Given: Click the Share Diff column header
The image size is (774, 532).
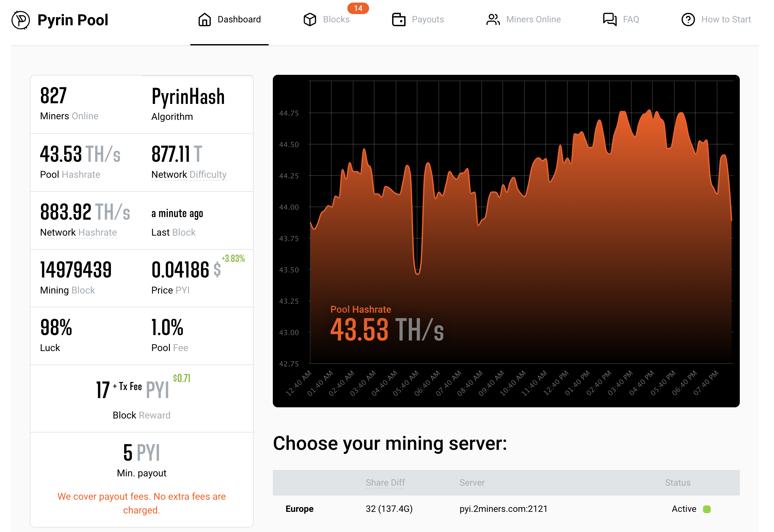Looking at the screenshot, I should pos(385,483).
